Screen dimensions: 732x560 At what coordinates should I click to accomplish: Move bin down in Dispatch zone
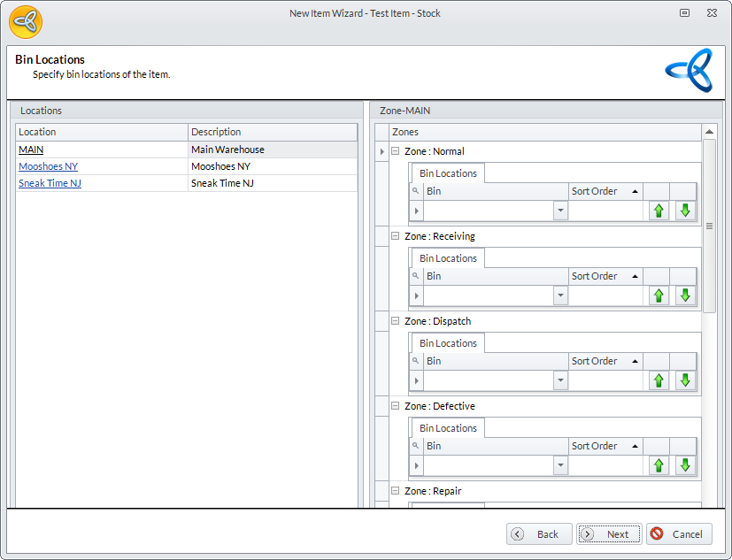(x=684, y=380)
